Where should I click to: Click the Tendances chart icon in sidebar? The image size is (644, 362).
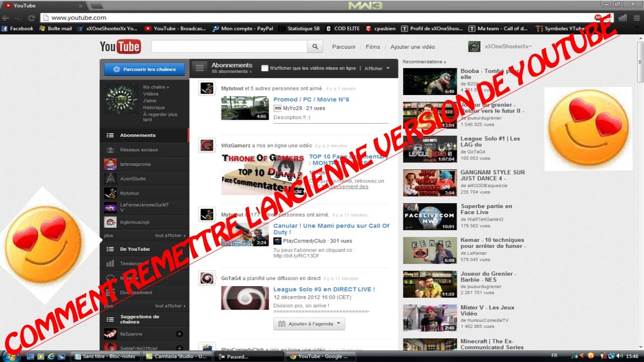click(110, 263)
